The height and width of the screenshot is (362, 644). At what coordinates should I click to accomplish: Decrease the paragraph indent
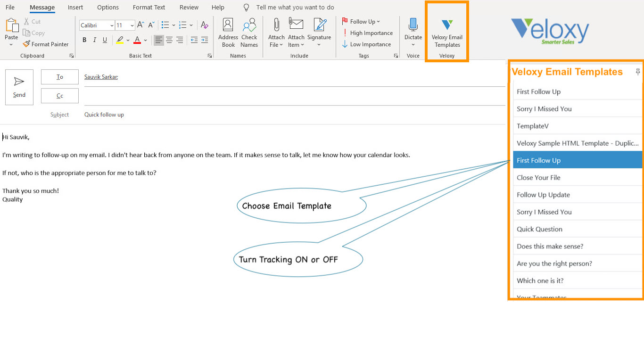[x=194, y=40]
